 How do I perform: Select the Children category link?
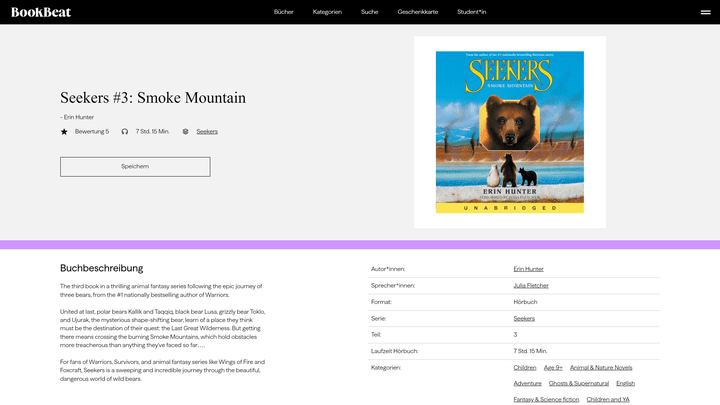coord(526,367)
